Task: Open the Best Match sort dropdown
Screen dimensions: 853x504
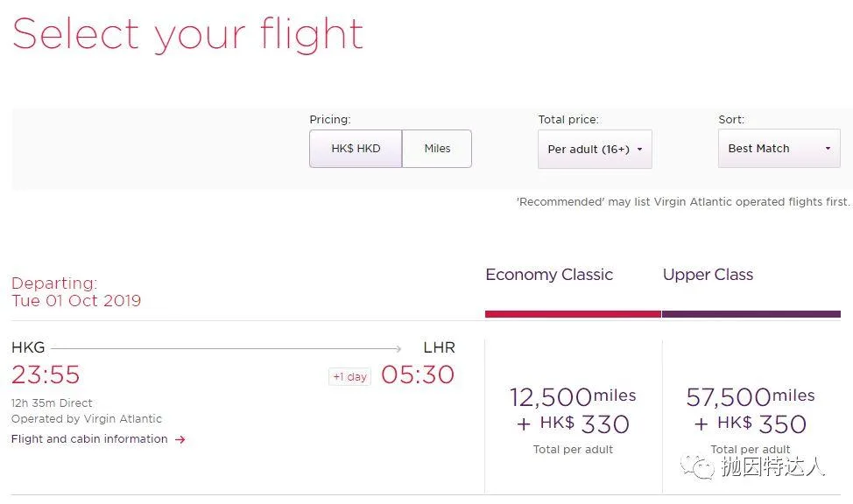Action: [x=779, y=148]
